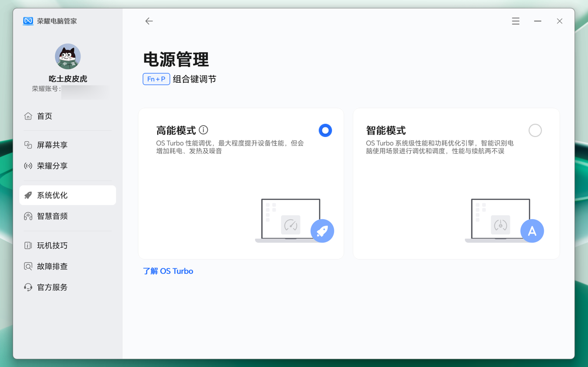
Task: Go to 首页 in the sidebar
Action: point(68,116)
